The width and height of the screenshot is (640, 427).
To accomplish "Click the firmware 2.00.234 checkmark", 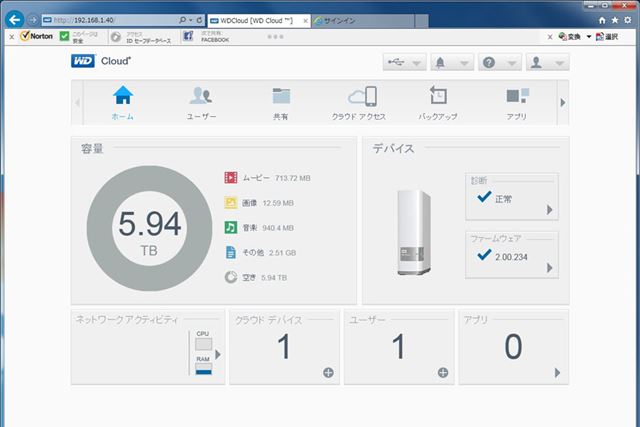I will (484, 255).
